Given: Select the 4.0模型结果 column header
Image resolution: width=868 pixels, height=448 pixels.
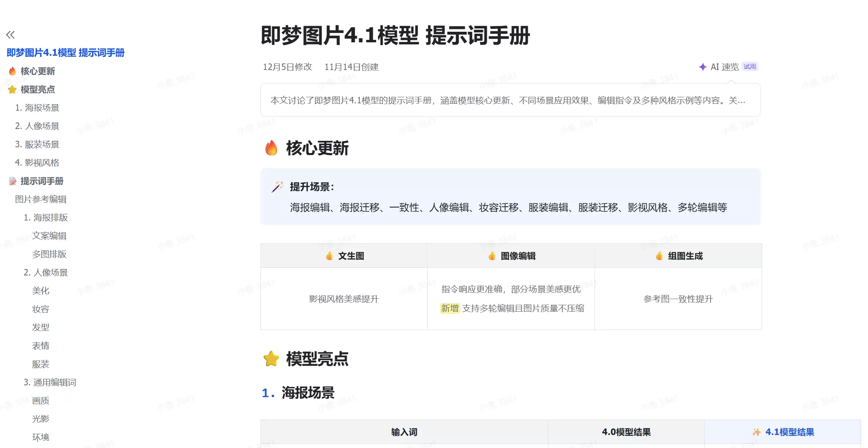Looking at the screenshot, I should [x=627, y=432].
